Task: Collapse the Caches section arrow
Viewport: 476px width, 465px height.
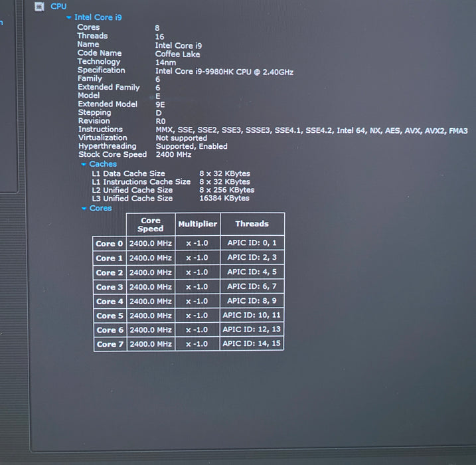Action: 84,164
